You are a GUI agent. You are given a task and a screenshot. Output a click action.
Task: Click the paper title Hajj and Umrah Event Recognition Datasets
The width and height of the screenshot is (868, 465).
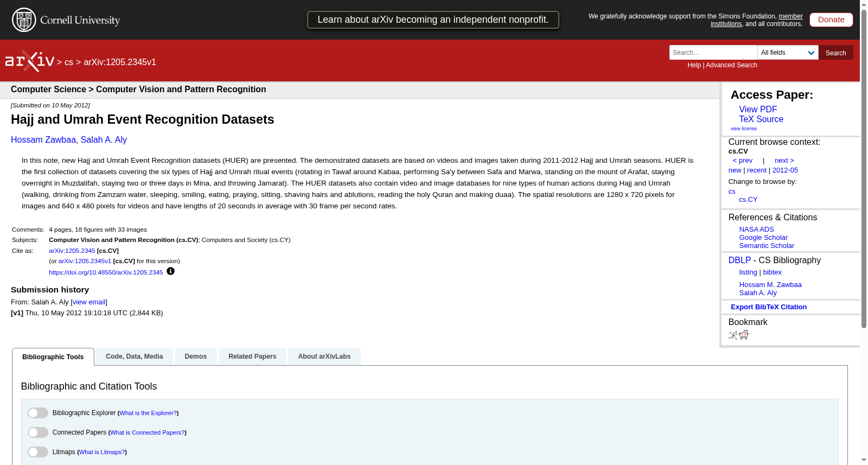[143, 119]
